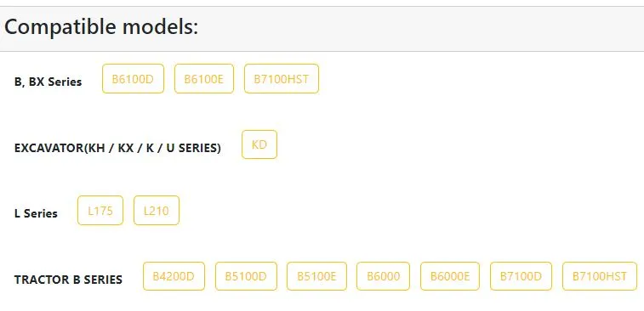Screen dimensions: 644x311
Task: Click the Compatible models heading text
Action: point(101,27)
